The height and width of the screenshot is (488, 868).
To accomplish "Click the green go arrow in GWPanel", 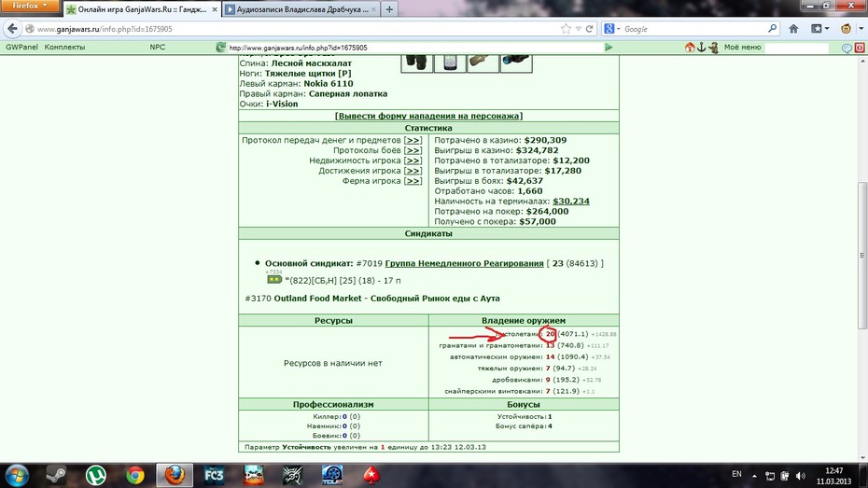I will pyautogui.click(x=609, y=48).
